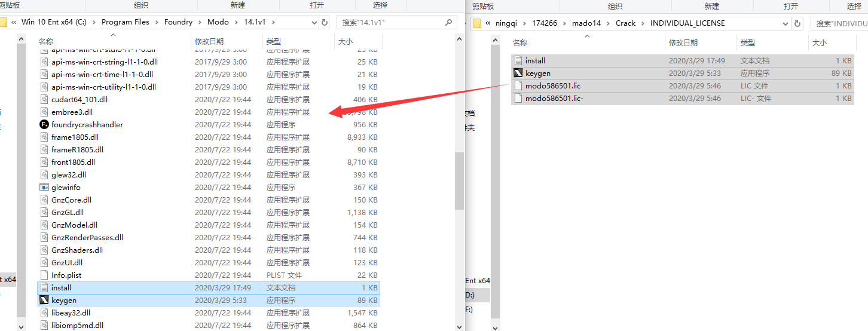The width and height of the screenshot is (868, 331).
Task: Select the cudart64_101.dll file icon
Action: coord(44,99)
